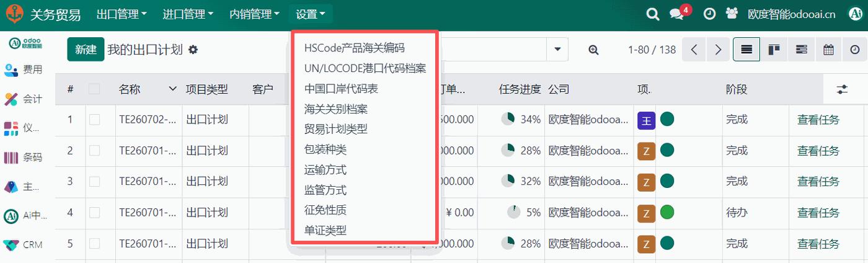Expand the 出口管理 menu
The image size is (868, 263).
pos(122,14)
